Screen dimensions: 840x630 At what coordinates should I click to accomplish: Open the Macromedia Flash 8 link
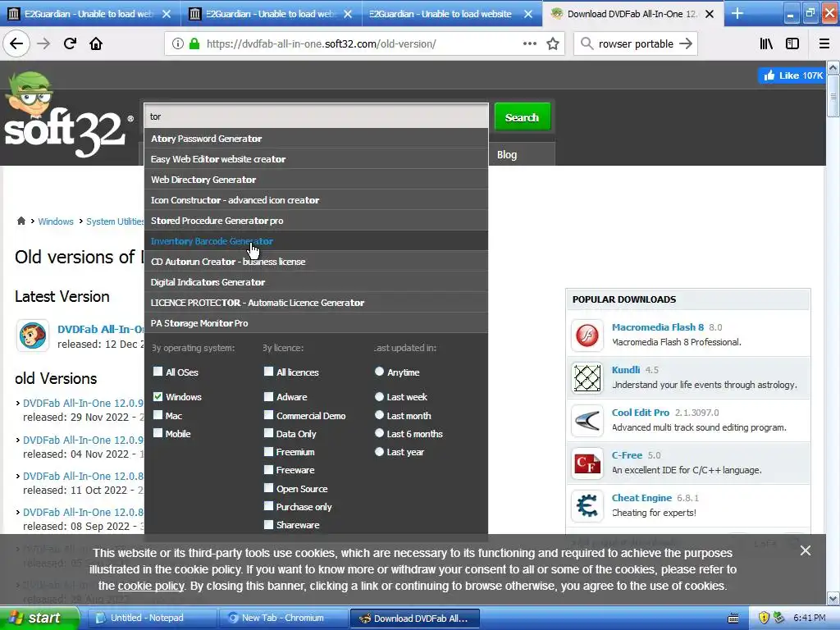point(658,327)
